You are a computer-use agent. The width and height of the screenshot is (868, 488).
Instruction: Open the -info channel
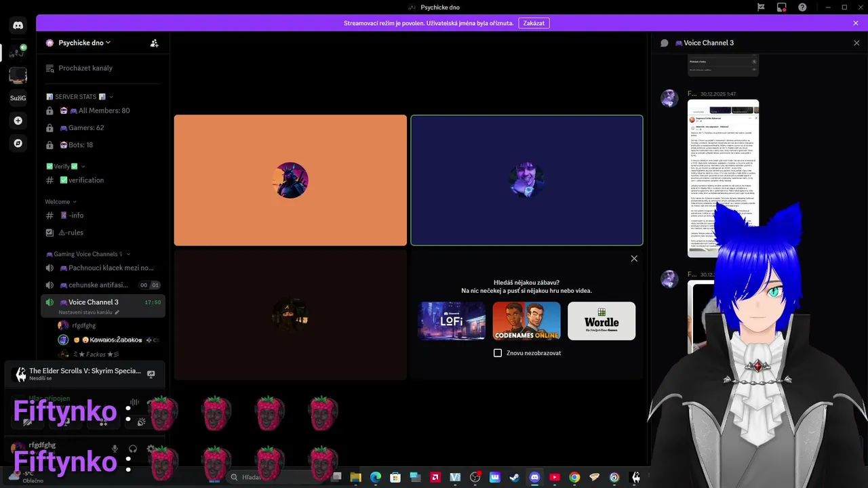point(102,216)
